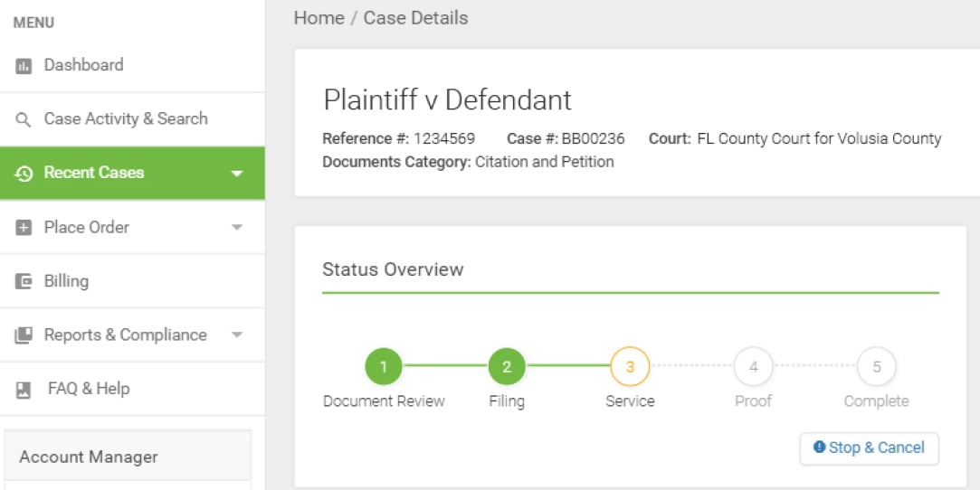980x490 pixels.
Task: Open Case Activity & Search
Action: tap(126, 119)
